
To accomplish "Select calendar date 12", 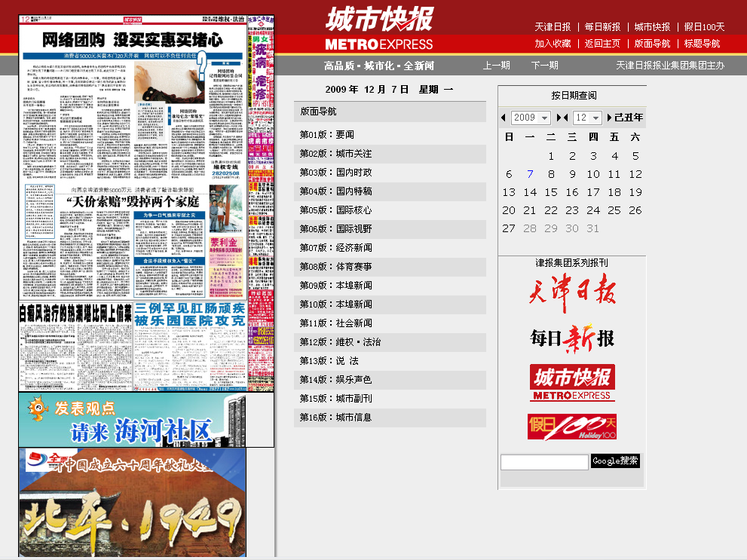I will coord(635,174).
